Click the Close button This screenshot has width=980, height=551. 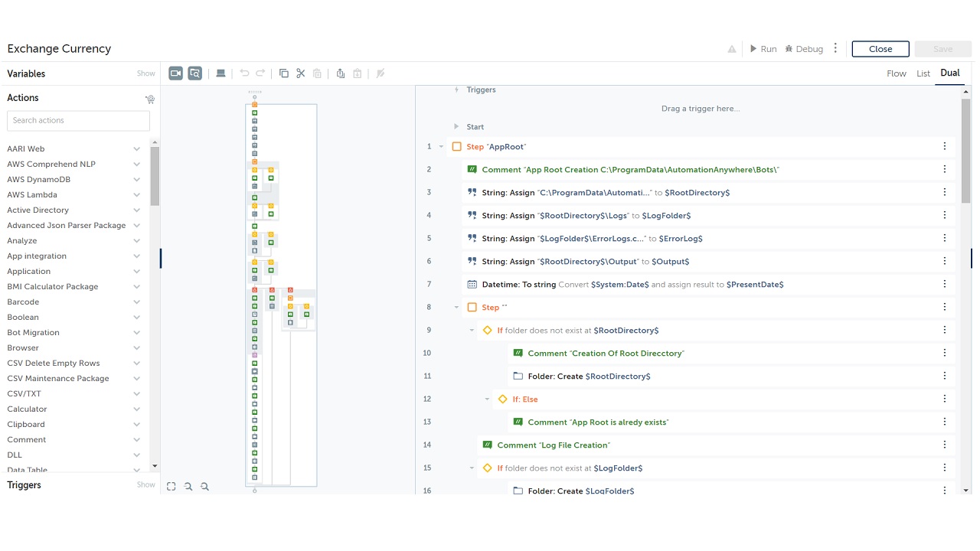[x=880, y=49]
